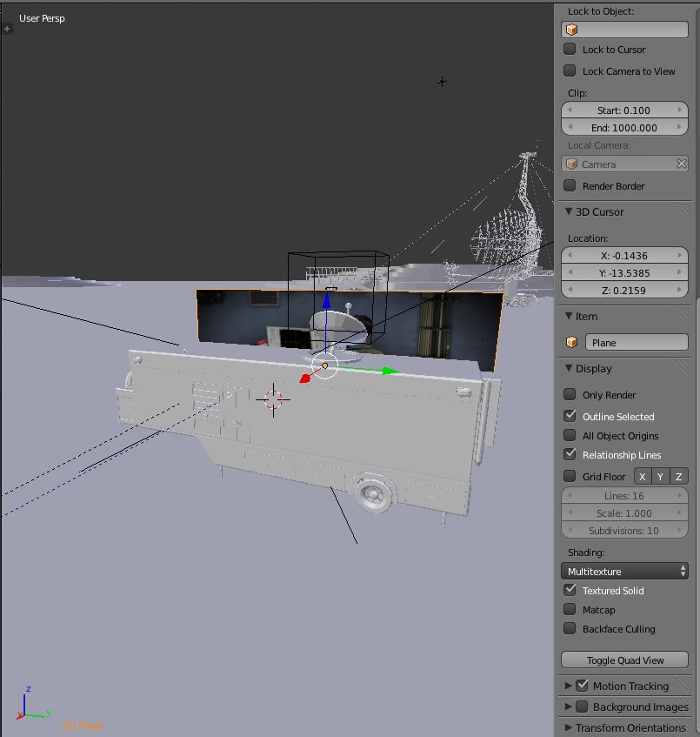Click the plus icon in viewport top-left corner
Viewport: 700px width, 737px height.
coord(7,29)
